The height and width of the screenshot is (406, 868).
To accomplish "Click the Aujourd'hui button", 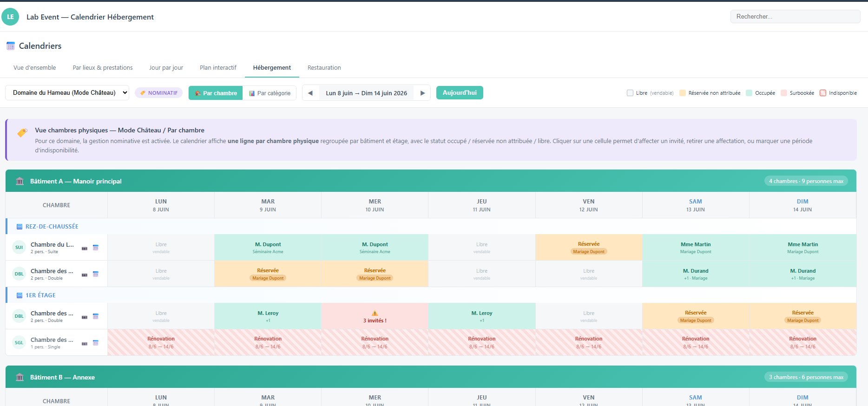I will [460, 92].
